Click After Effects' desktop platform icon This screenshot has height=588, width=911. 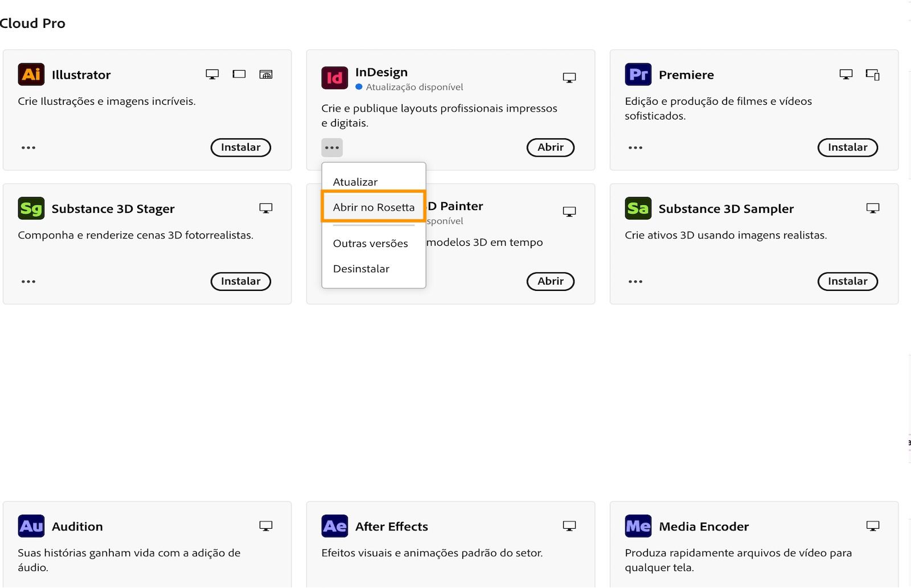tap(569, 526)
